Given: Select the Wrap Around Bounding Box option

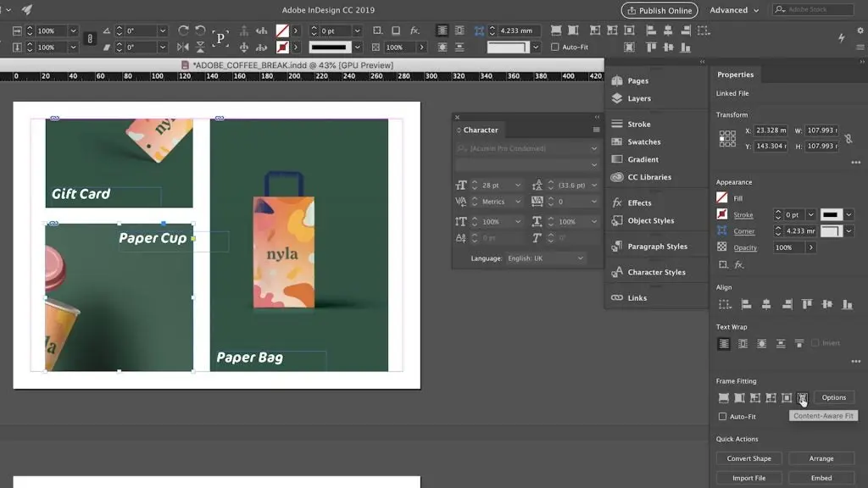Looking at the screenshot, I should (744, 343).
